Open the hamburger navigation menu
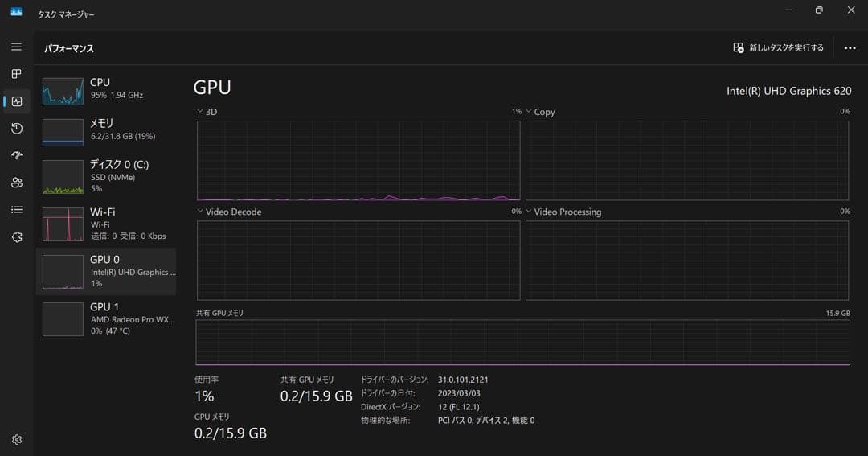The height and width of the screenshot is (456, 868). (x=17, y=47)
